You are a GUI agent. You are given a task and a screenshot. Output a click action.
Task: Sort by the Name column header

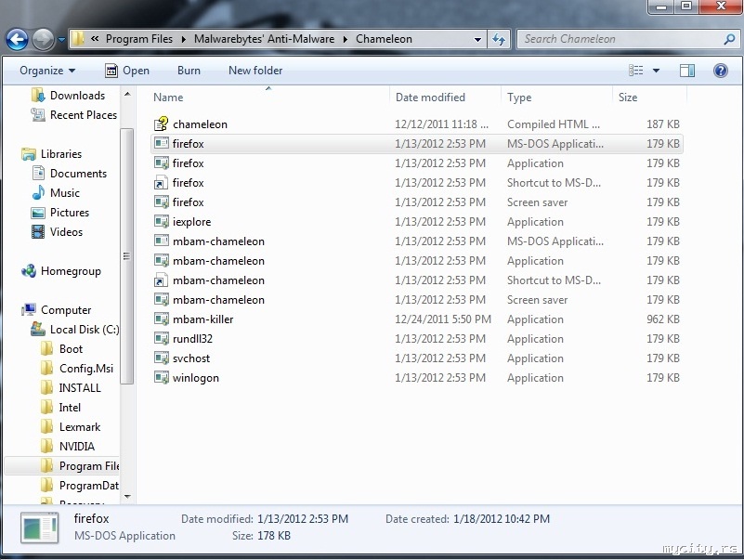point(168,98)
